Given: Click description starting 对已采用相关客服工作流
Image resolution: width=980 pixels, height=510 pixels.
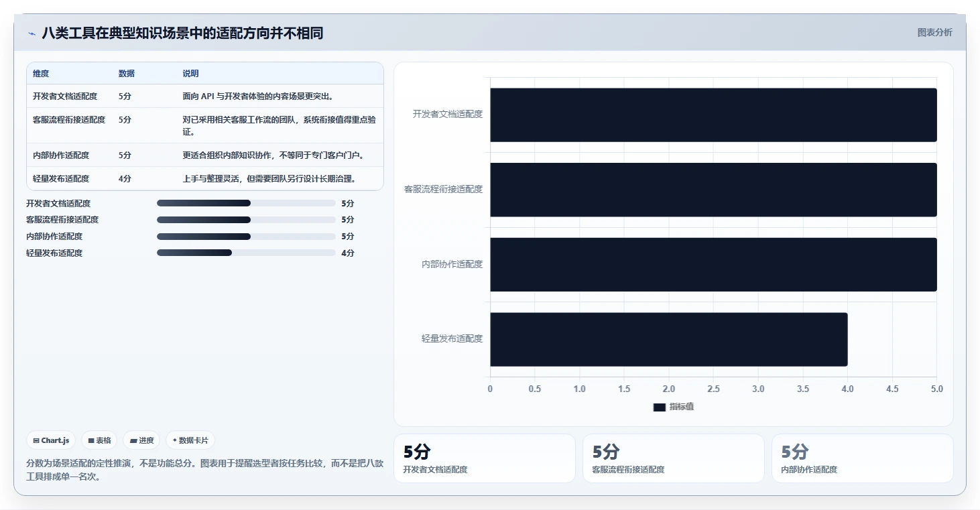Looking at the screenshot, I should click(280, 126).
